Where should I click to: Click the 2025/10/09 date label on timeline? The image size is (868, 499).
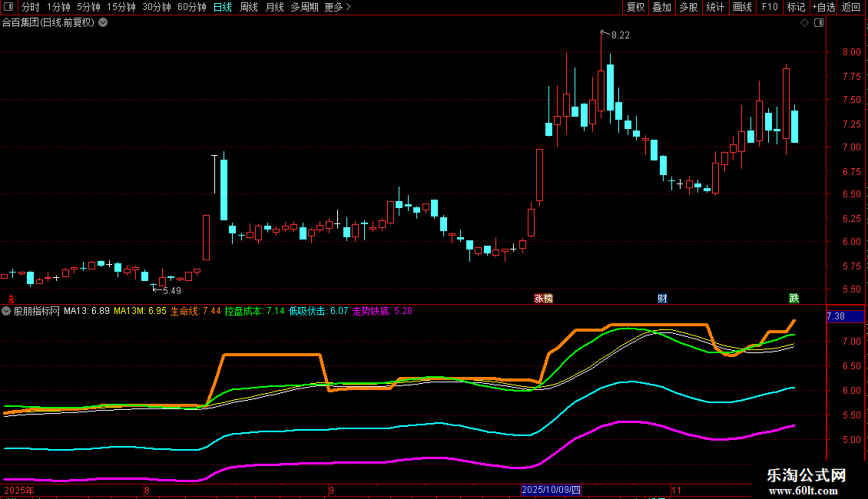click(x=552, y=490)
